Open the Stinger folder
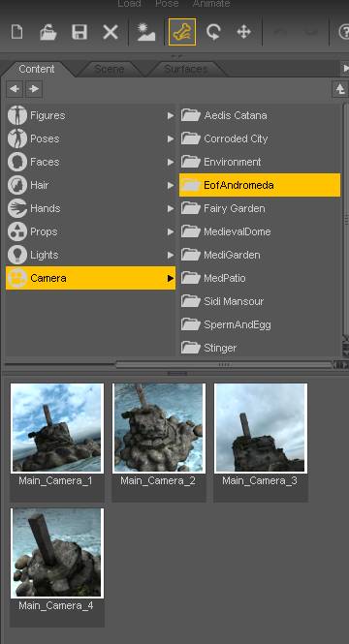Image resolution: width=349 pixels, height=644 pixels. (260, 348)
